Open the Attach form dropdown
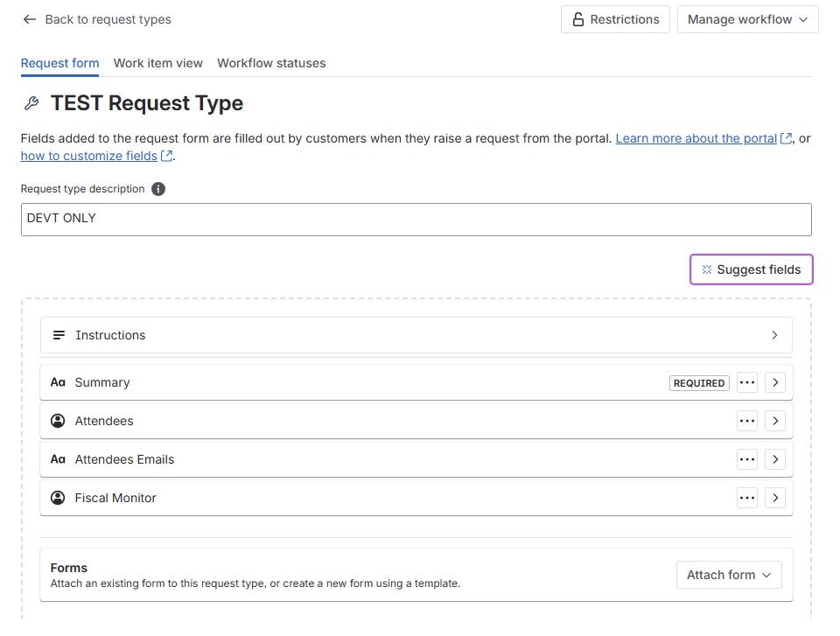Image resolution: width=840 pixels, height=636 pixels. pyautogui.click(x=728, y=575)
